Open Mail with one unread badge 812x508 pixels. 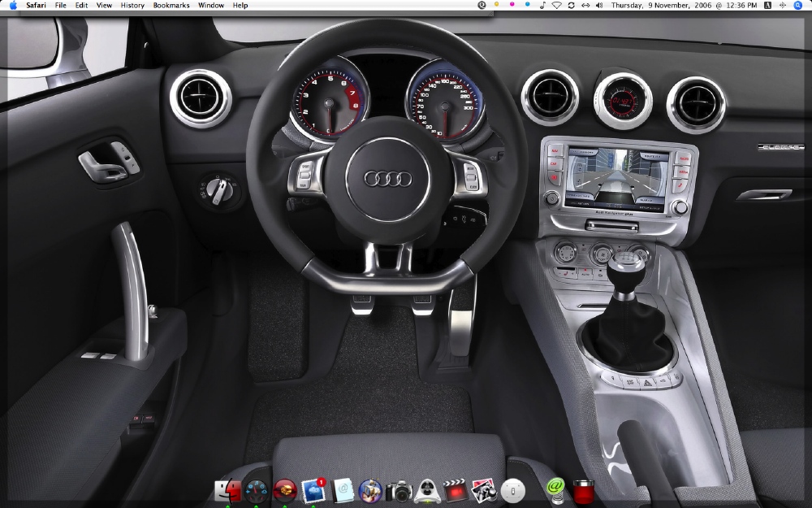coord(313,490)
